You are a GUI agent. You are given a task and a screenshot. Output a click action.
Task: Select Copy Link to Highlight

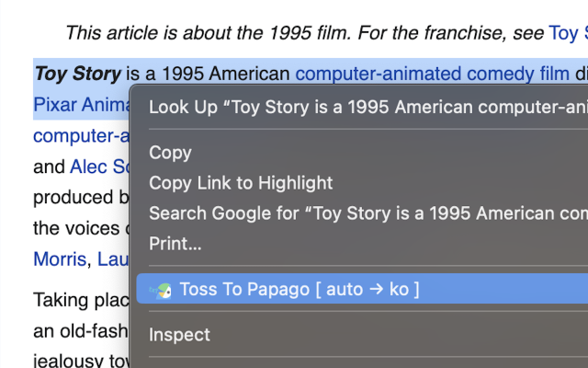pos(241,183)
